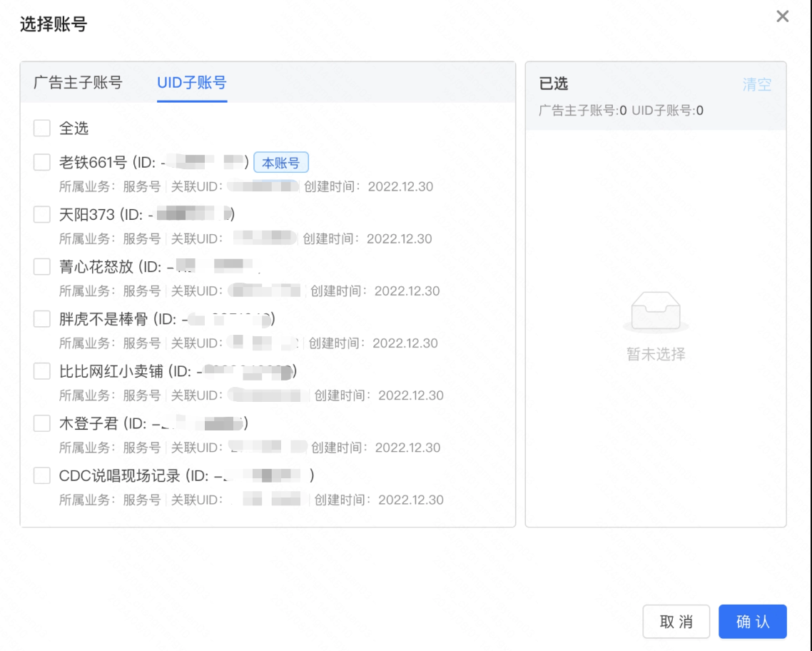This screenshot has width=812, height=651.
Task: Select the CDC说唱现场记录 checkbox
Action: point(41,475)
